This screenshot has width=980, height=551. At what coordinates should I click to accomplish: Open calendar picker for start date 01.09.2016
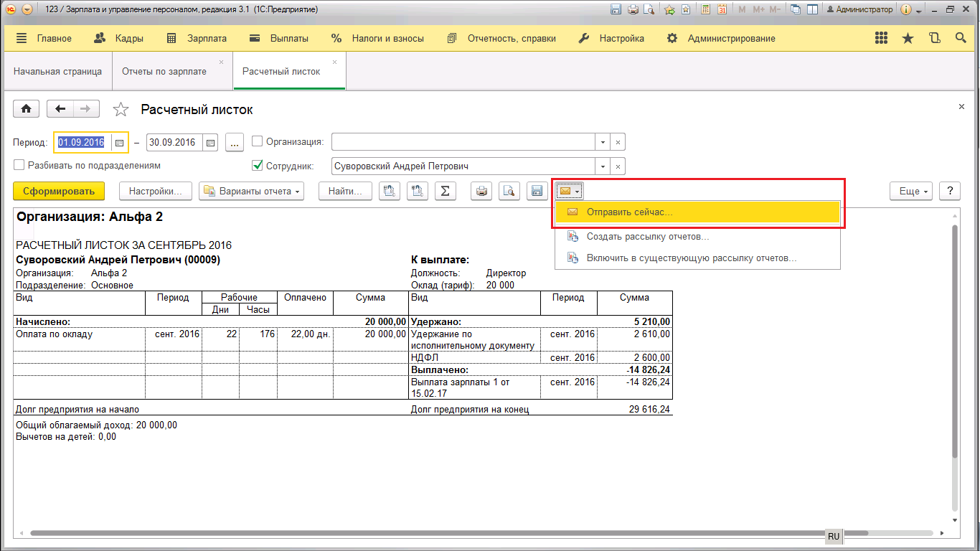120,143
